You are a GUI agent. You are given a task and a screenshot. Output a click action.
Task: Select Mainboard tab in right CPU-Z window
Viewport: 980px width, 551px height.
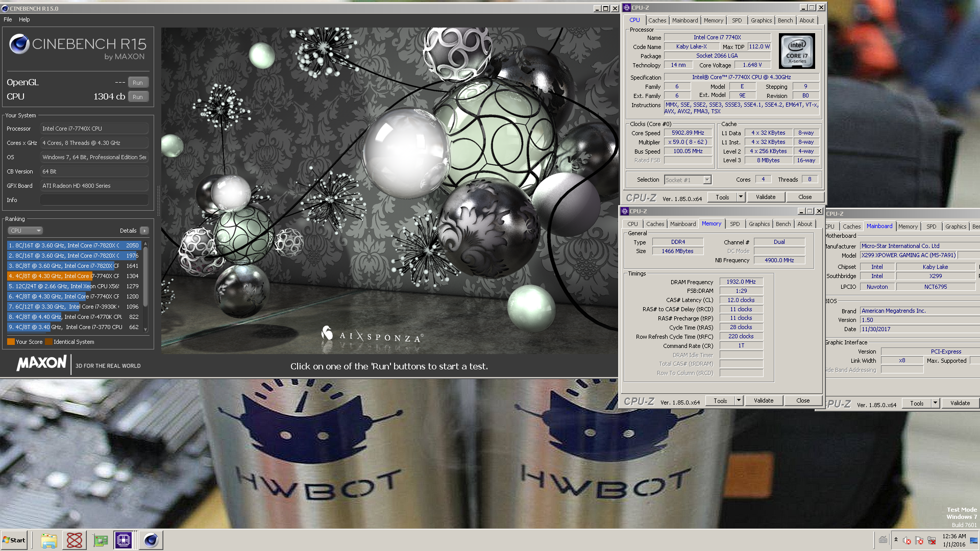pyautogui.click(x=879, y=226)
